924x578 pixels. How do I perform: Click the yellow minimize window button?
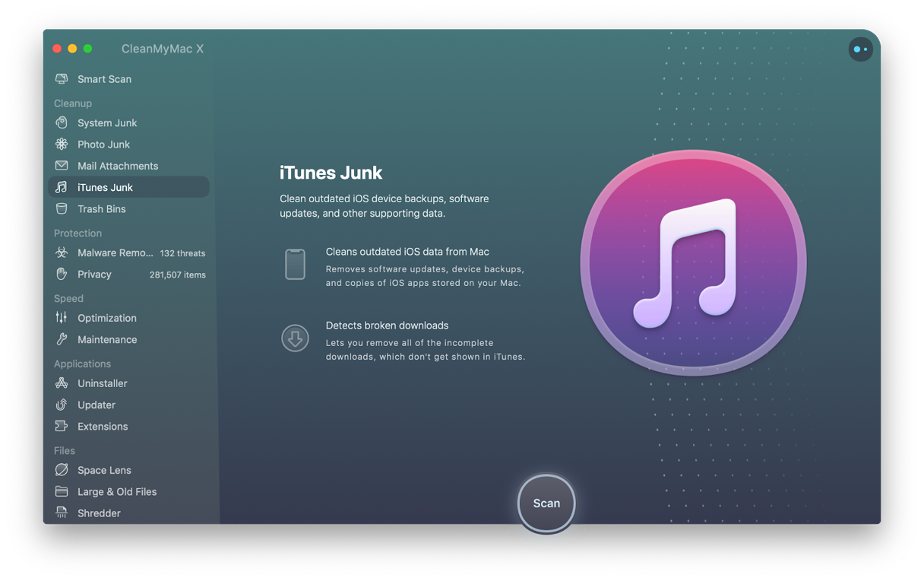(x=72, y=49)
